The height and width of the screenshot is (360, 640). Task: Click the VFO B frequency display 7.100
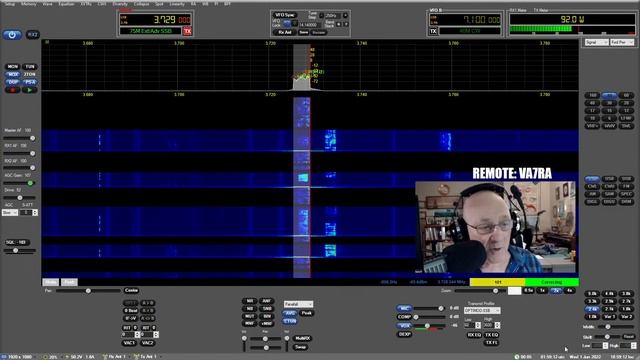click(x=464, y=19)
